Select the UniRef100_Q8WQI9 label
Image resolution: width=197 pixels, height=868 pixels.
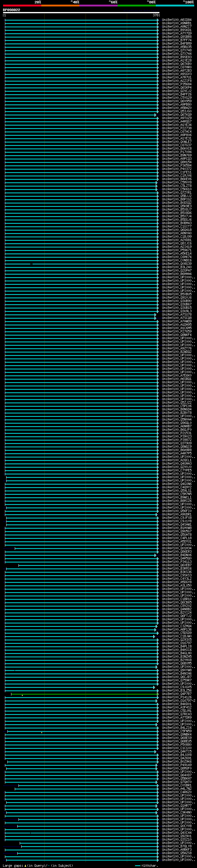coord(176,447)
